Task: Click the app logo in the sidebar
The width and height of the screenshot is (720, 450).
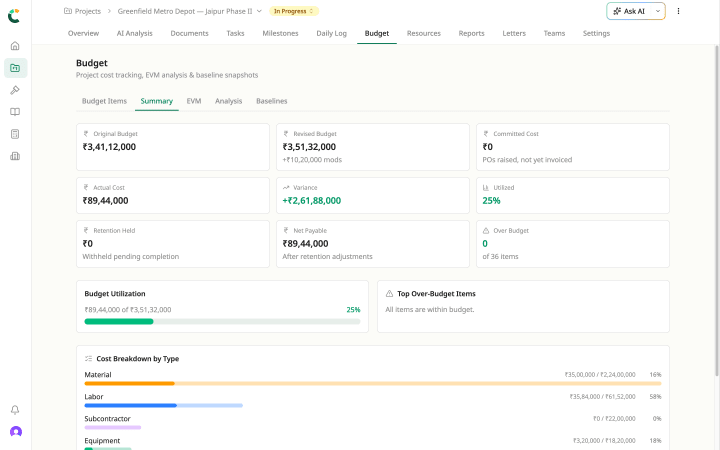Action: [14, 16]
